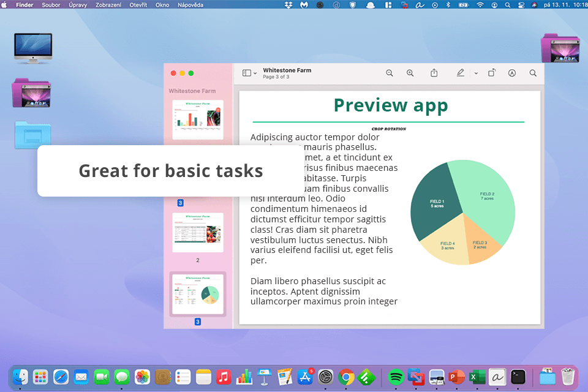The width and height of the screenshot is (588, 392).
Task: Click the FIELD 4 pale yellow pie slice
Action: 448,245
